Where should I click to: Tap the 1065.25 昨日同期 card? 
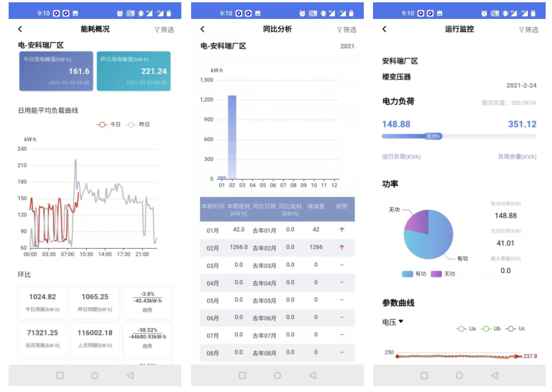95,303
